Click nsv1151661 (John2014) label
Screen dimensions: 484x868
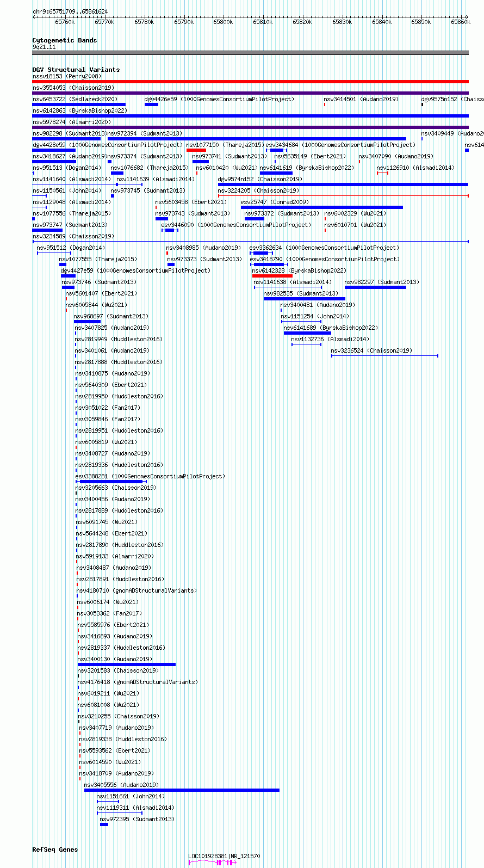click(131, 796)
